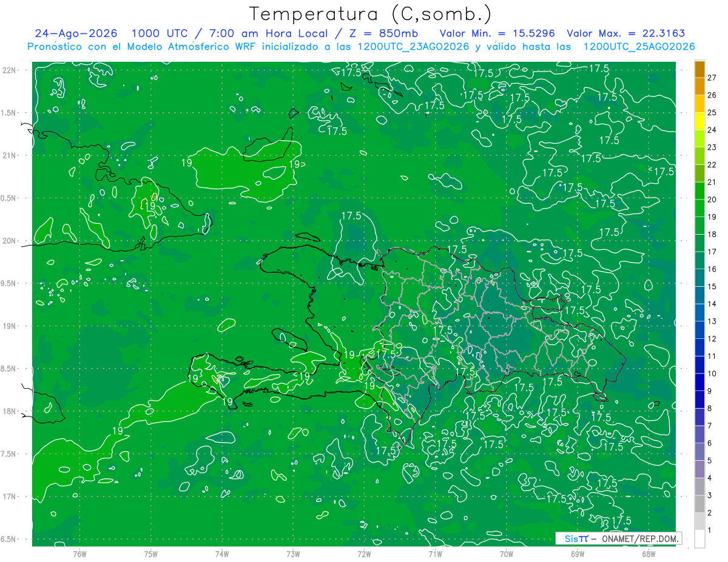Click the '18N' latitude axis label

click(10, 411)
